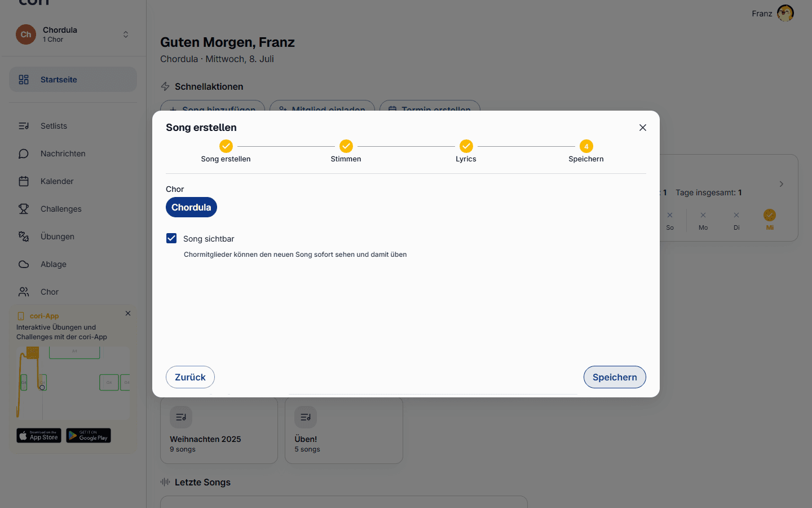Open the Üben! setlist card

(x=344, y=430)
